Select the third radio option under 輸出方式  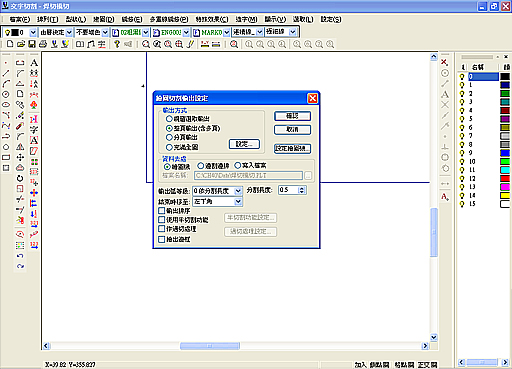(x=169, y=137)
